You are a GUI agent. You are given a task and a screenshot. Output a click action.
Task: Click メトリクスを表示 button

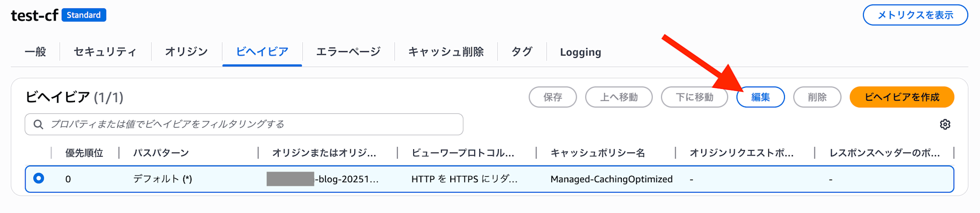pos(915,15)
